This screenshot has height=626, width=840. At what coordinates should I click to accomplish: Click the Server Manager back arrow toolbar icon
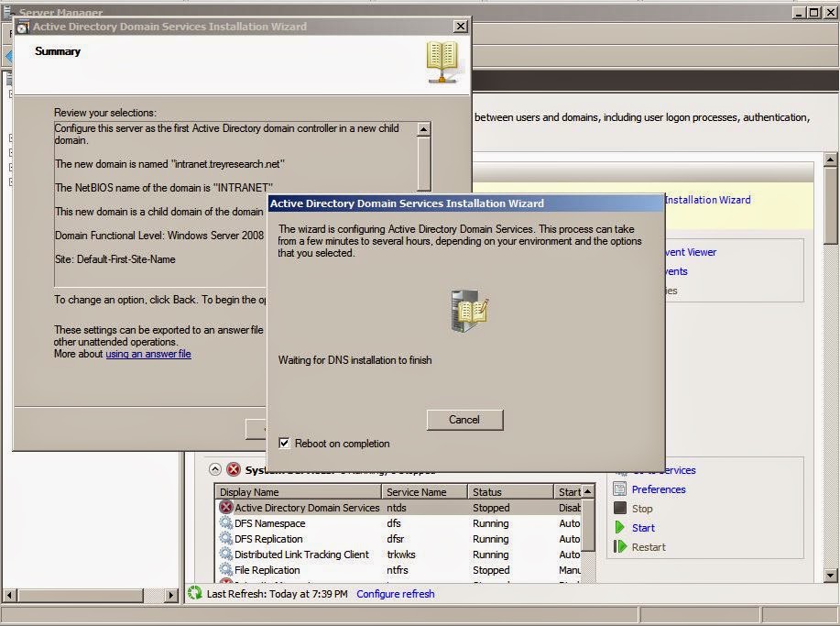coord(8,56)
